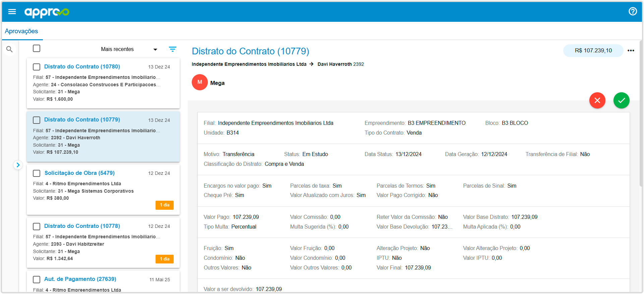This screenshot has height=294, width=644.
Task: Open Aut. de Pagamento (27639) link
Action: pyautogui.click(x=80, y=279)
